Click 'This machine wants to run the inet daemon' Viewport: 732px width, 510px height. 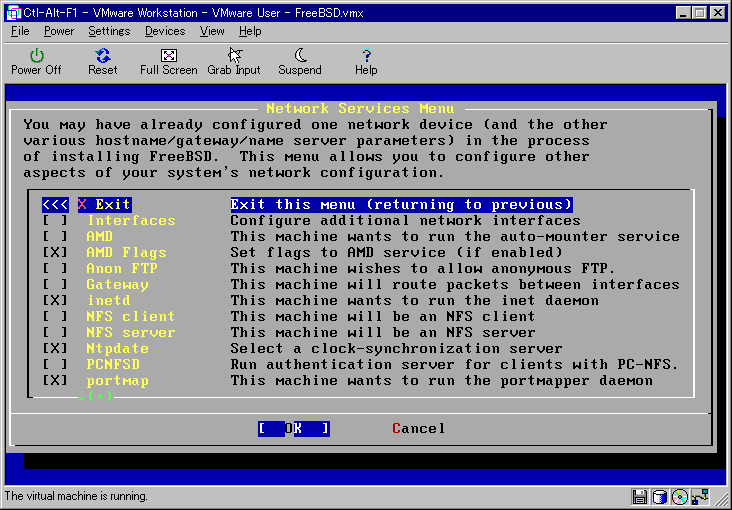[414, 300]
